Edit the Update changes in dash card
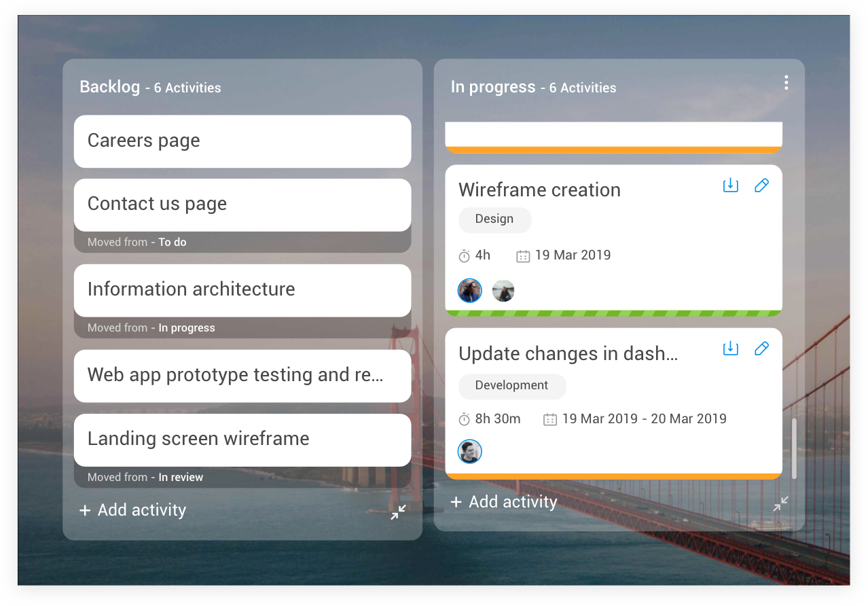The height and width of the screenshot is (606, 868). pos(761,349)
